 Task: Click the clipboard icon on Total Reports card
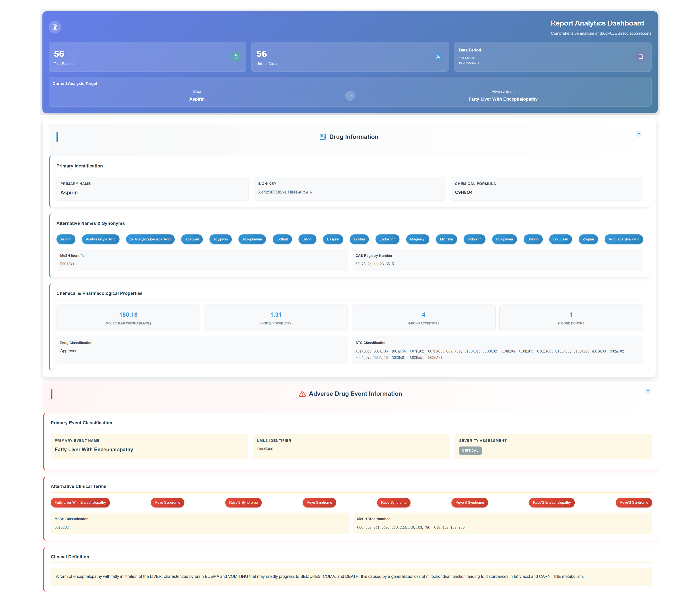235,57
